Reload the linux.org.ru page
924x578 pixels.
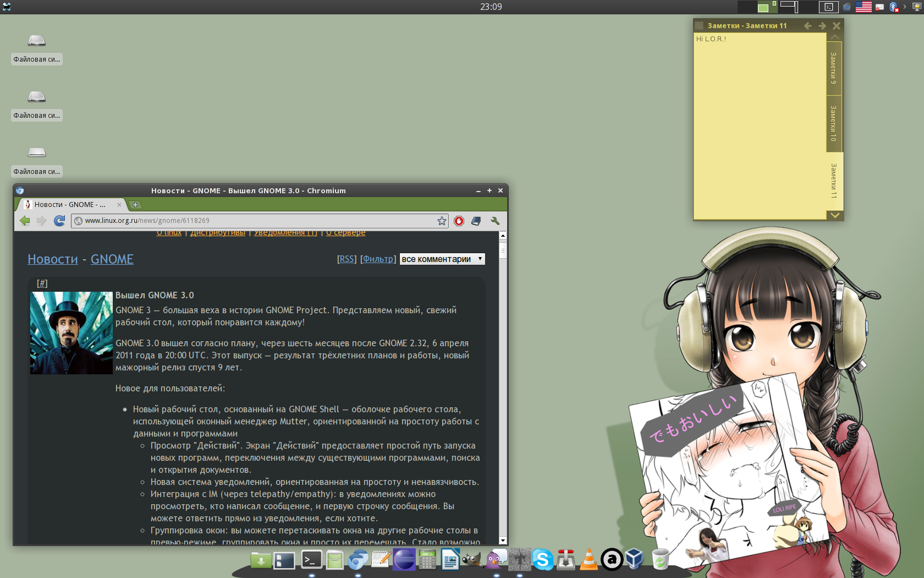coord(59,221)
